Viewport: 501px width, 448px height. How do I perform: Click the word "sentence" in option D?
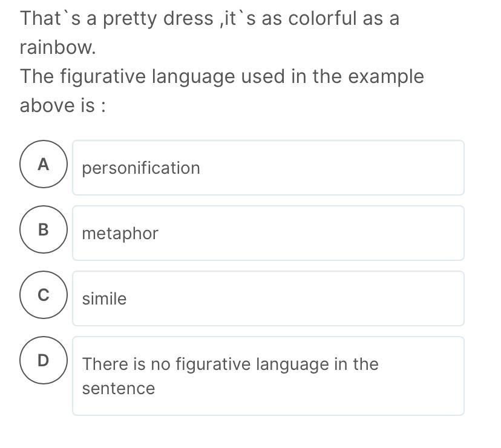click(119, 388)
